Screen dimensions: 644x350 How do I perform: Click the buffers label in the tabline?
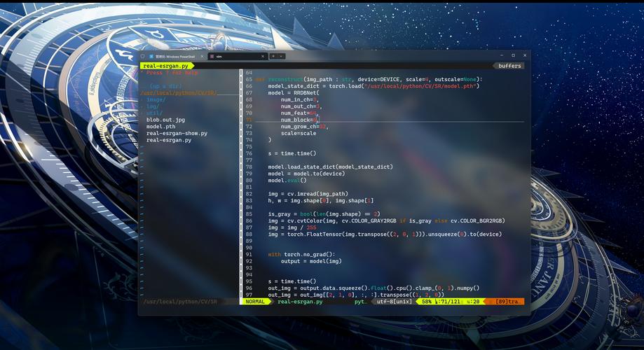[509, 66]
